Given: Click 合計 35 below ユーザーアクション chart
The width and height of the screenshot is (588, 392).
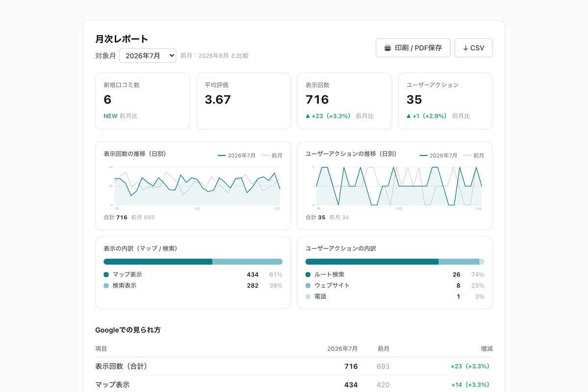Looking at the screenshot, I should (315, 217).
